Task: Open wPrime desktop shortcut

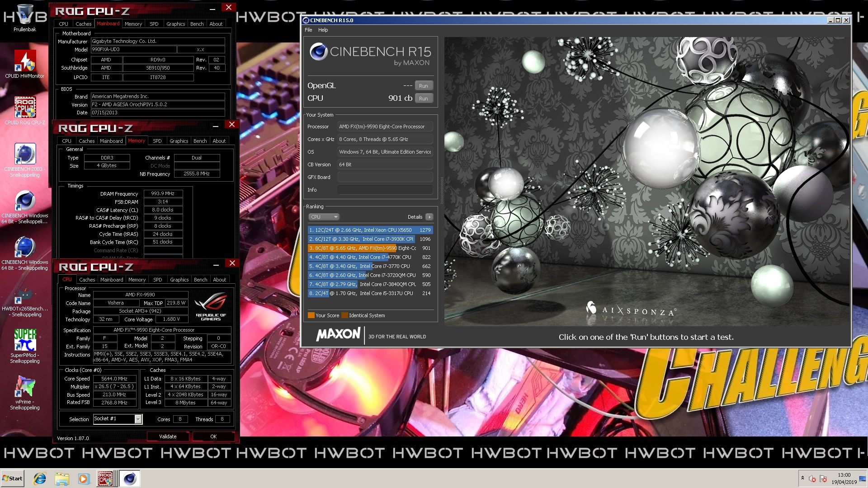Action: [25, 393]
